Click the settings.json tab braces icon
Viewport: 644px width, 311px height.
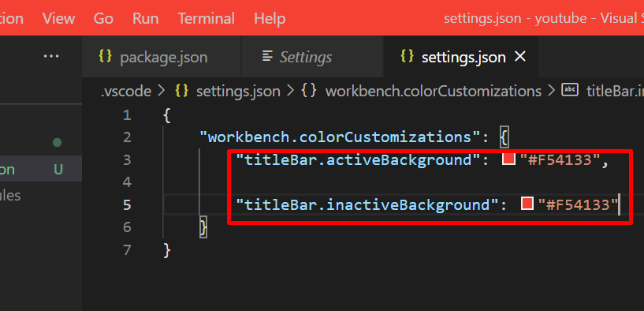click(407, 56)
